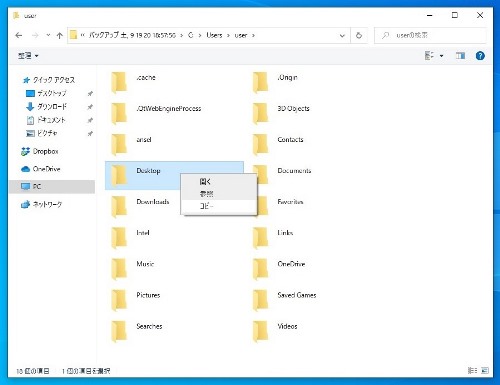Select the Videos folder icon
500x385 pixels.
260,331
